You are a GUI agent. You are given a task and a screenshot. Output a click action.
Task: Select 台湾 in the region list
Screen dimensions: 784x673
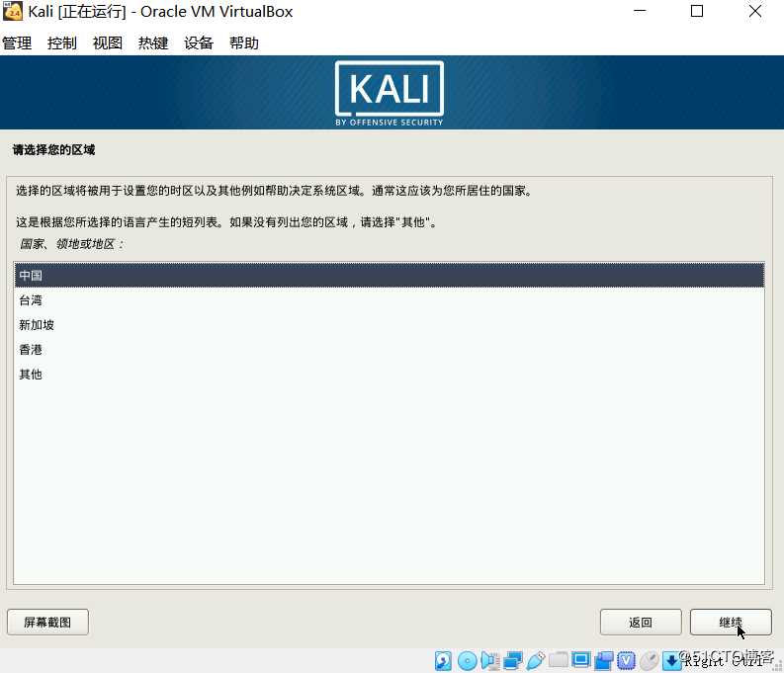coord(389,300)
